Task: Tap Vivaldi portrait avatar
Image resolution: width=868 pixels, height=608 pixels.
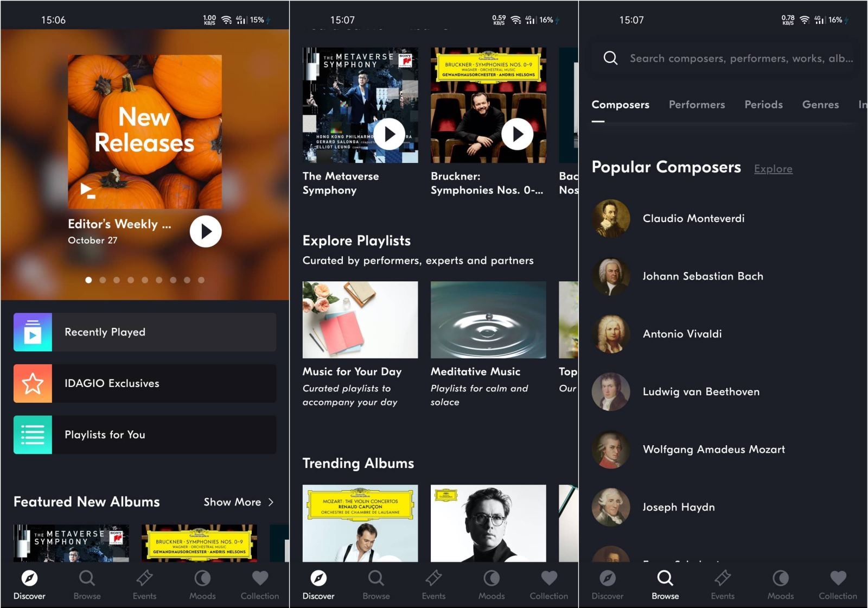Action: pos(611,334)
